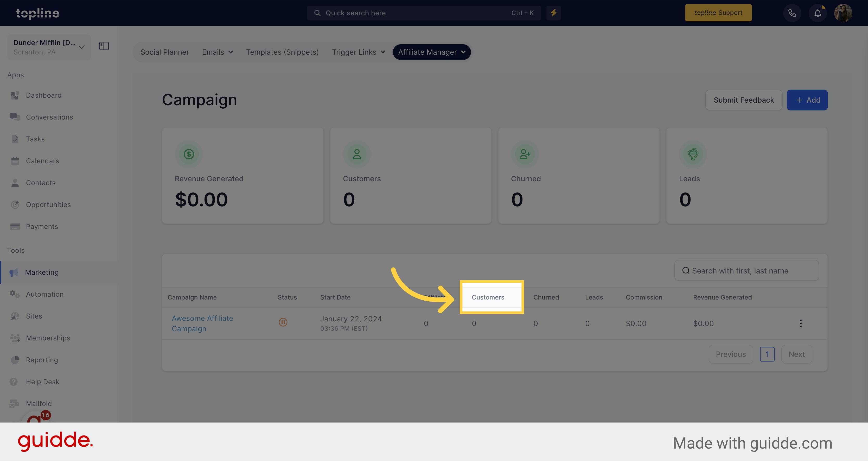Expand the Trigger Links dropdown
Image resolution: width=868 pixels, height=461 pixels.
click(358, 52)
